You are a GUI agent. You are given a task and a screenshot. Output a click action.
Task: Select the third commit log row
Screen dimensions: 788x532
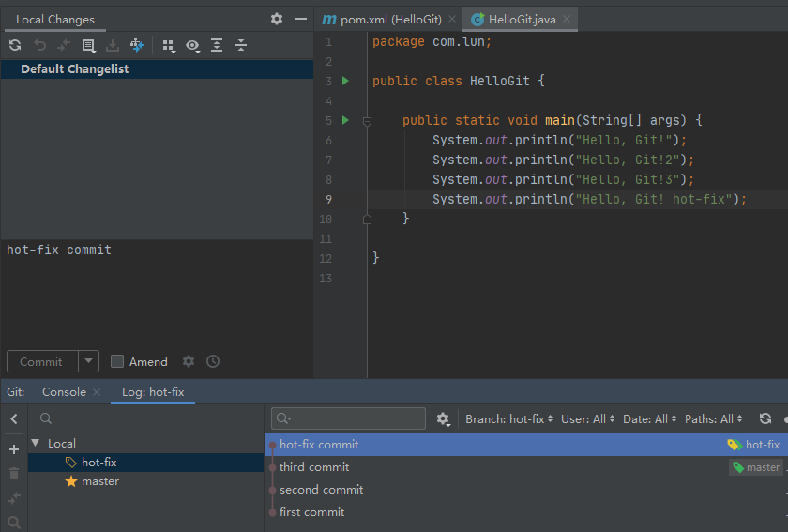tap(526, 467)
